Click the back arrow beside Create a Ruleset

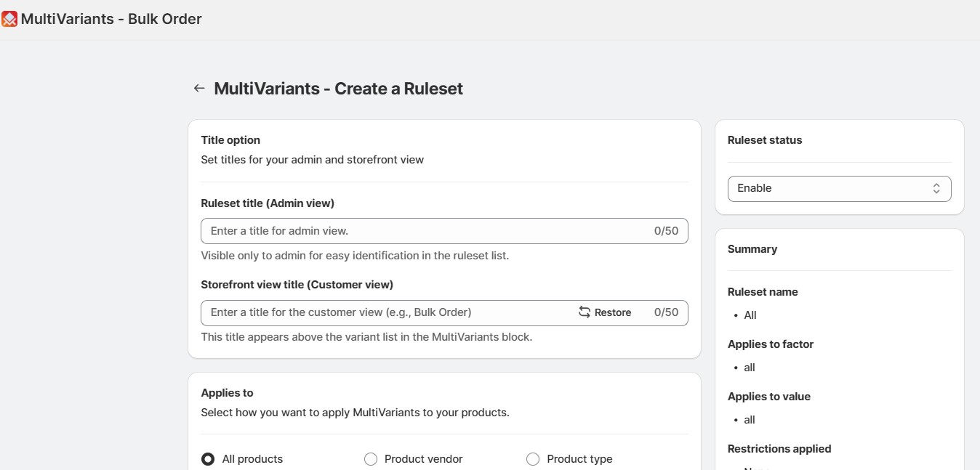pyautogui.click(x=199, y=87)
